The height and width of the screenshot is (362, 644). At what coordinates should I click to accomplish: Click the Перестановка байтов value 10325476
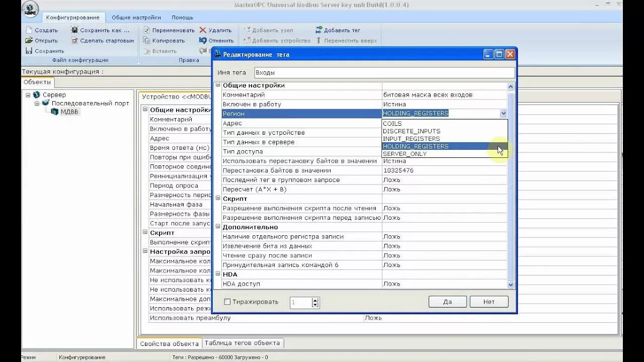[398, 170]
